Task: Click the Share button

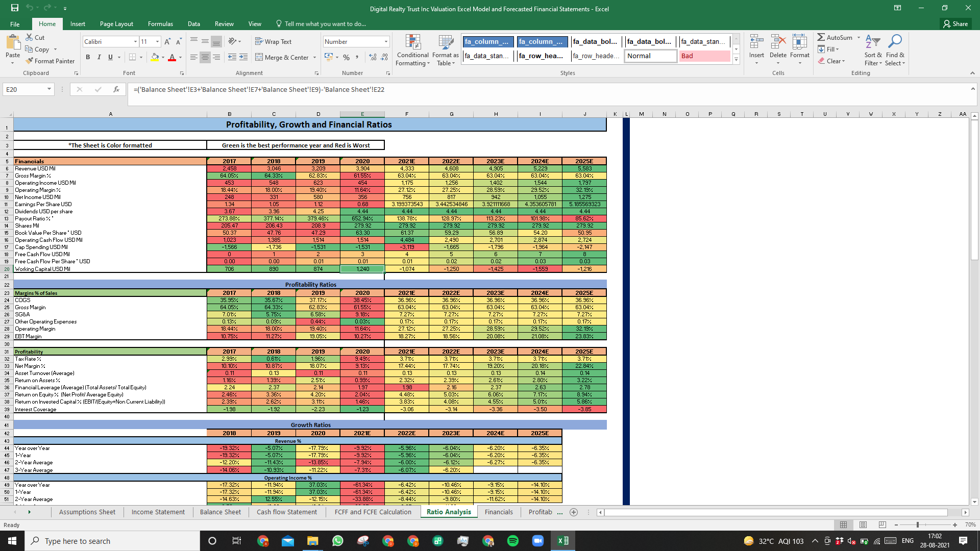Action: 955,23
